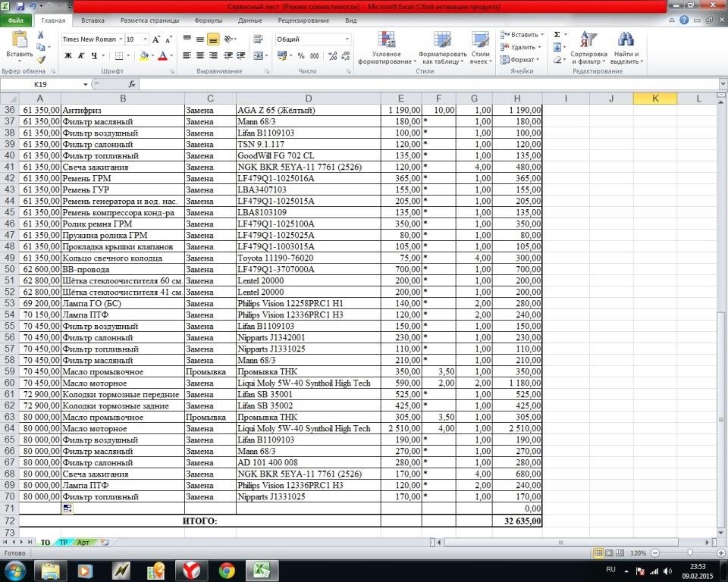The image size is (728, 582).
Task: Click the Wrap Text icon
Action: (x=259, y=39)
